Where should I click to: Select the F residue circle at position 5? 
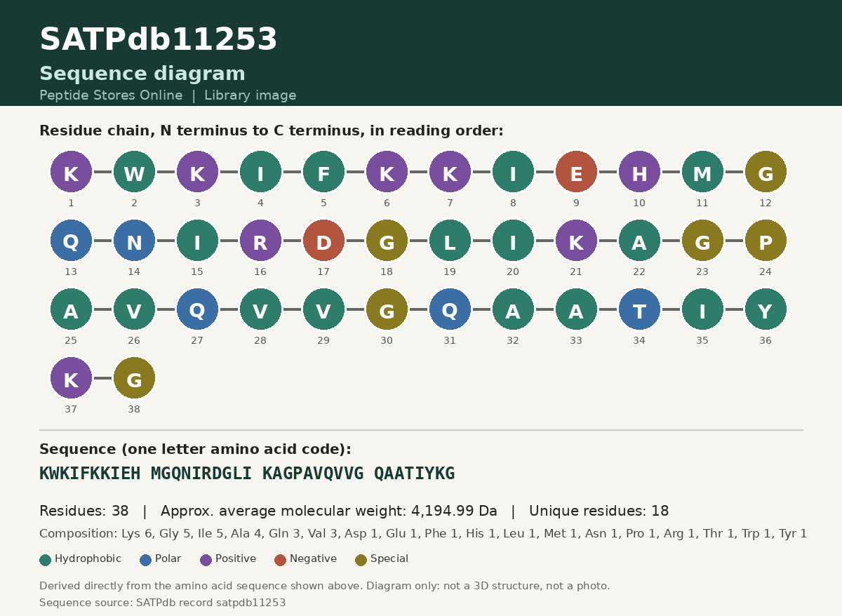tap(323, 172)
